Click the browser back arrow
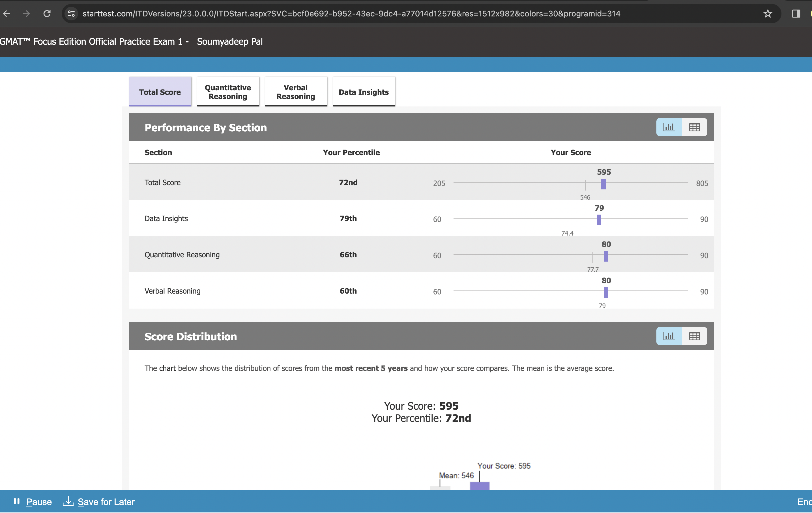 (x=7, y=14)
